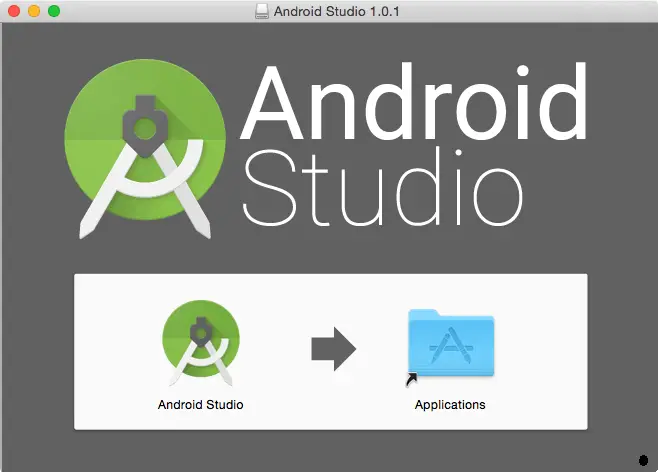Click the compass head in large logo
Viewport: 658px width, 472px height.
tap(147, 124)
